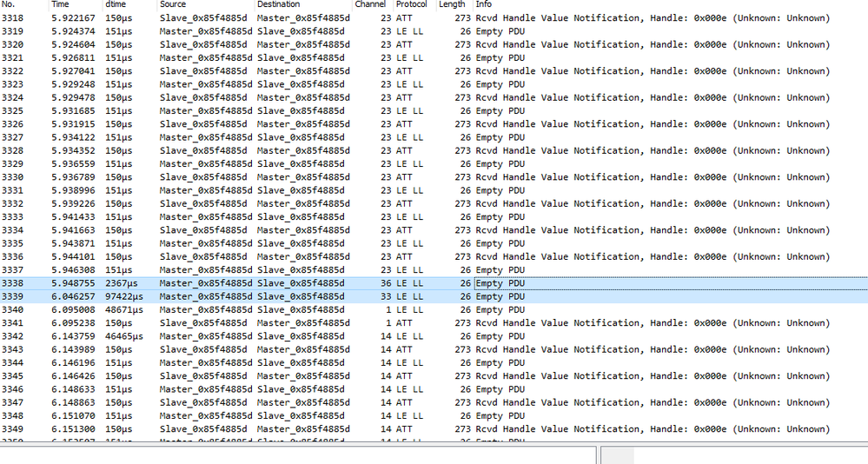
Task: Click LE LL protocol in packet 3340
Action: click(x=409, y=310)
